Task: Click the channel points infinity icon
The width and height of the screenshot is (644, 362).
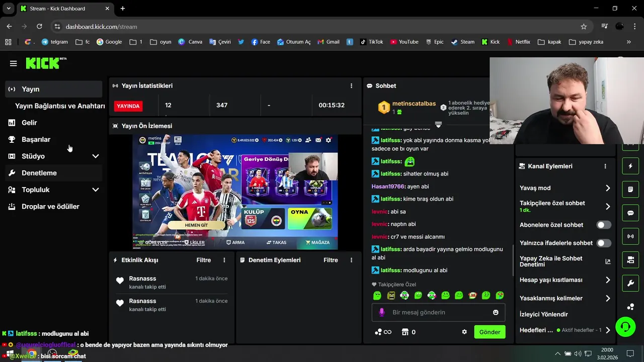Action: point(383,332)
